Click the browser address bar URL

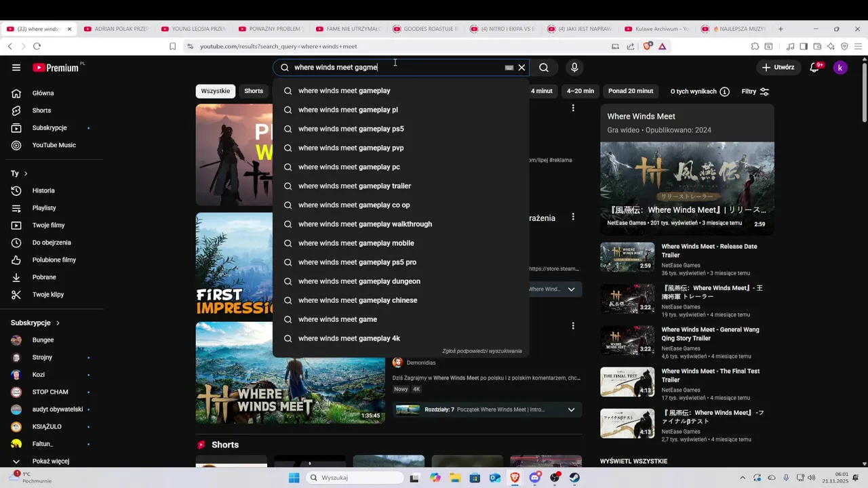pos(278,46)
